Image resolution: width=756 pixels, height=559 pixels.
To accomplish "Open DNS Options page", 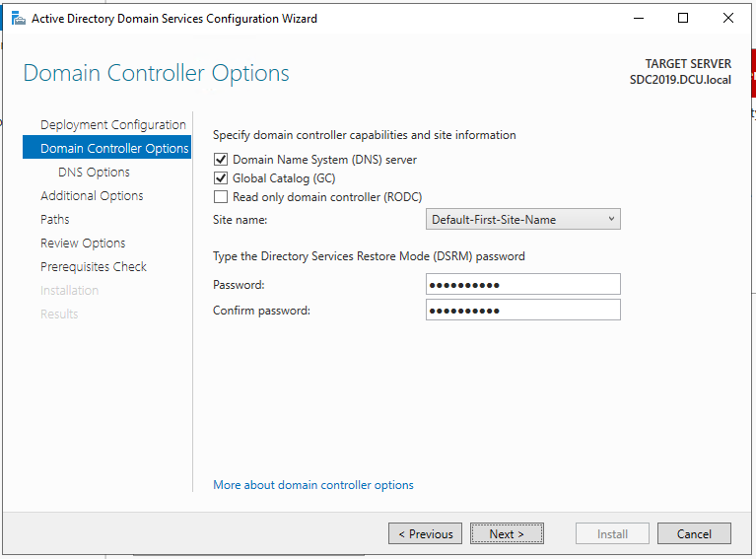I will 94,173.
